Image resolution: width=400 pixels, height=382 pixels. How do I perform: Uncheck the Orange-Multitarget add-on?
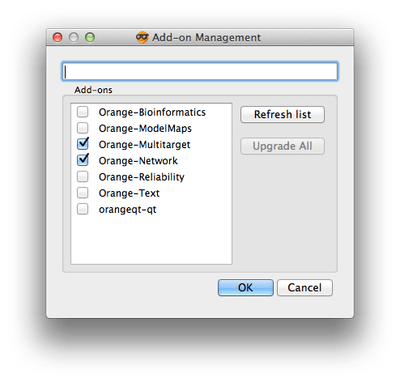coord(83,144)
